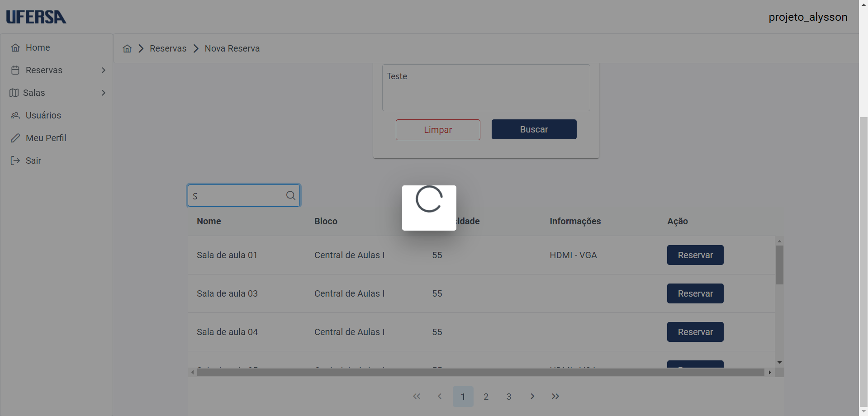Click the table vertical scrollbar thumb
This screenshot has height=416, width=868.
(779, 265)
